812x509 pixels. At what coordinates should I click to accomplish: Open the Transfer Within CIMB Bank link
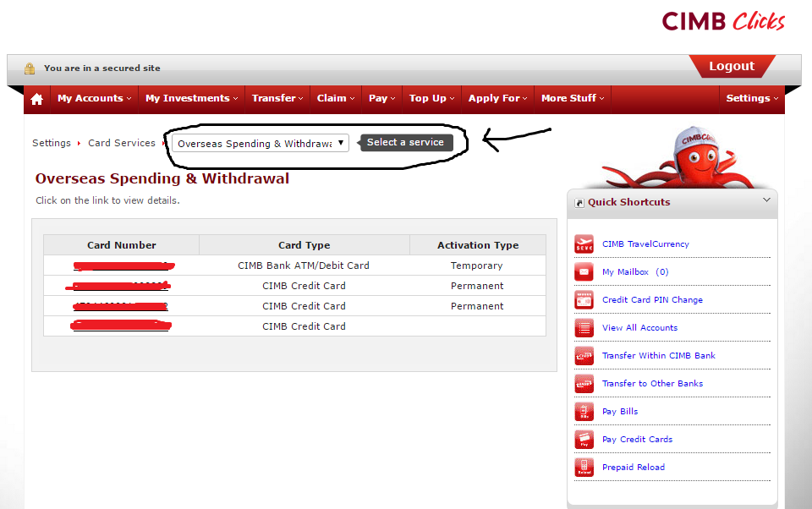tap(658, 356)
